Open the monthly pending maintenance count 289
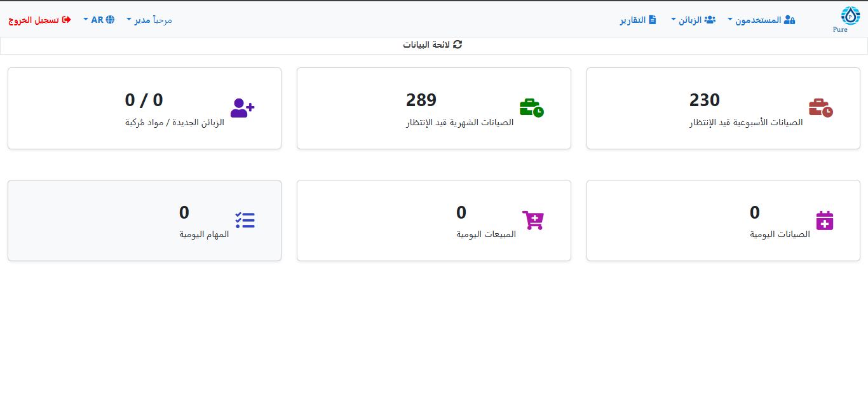 tap(421, 100)
